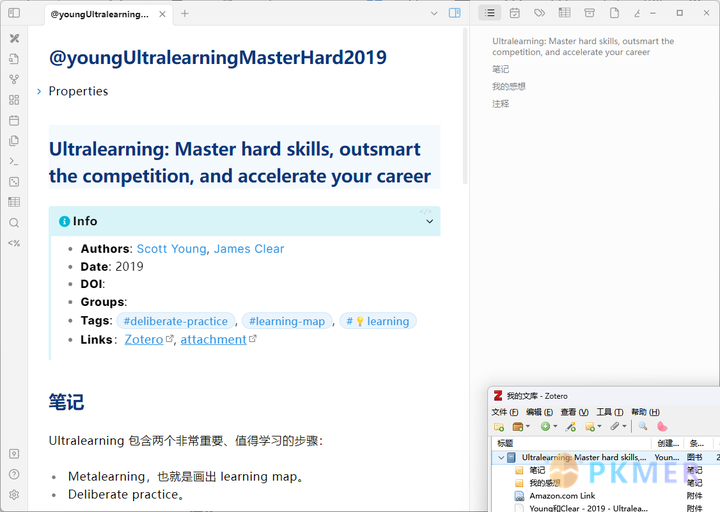Toggle the left sidebar panel
The image size is (720, 512).
tap(14, 13)
